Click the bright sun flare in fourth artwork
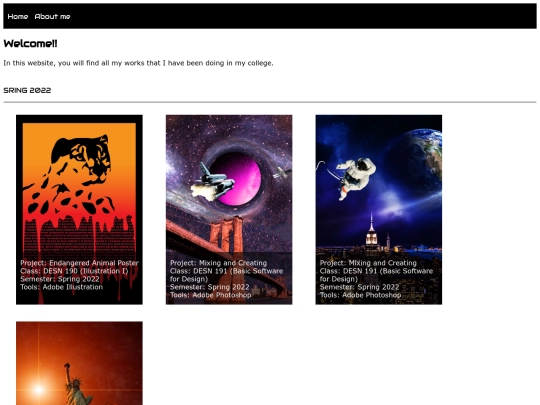Viewport: 540px width, 405px height. 39,390
